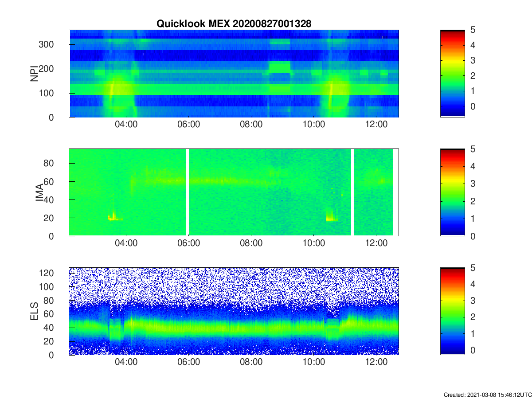Viewport: 532px width, 399px height.
Task: Click 06:00 tick under the NPI plot
Action: click(x=189, y=125)
